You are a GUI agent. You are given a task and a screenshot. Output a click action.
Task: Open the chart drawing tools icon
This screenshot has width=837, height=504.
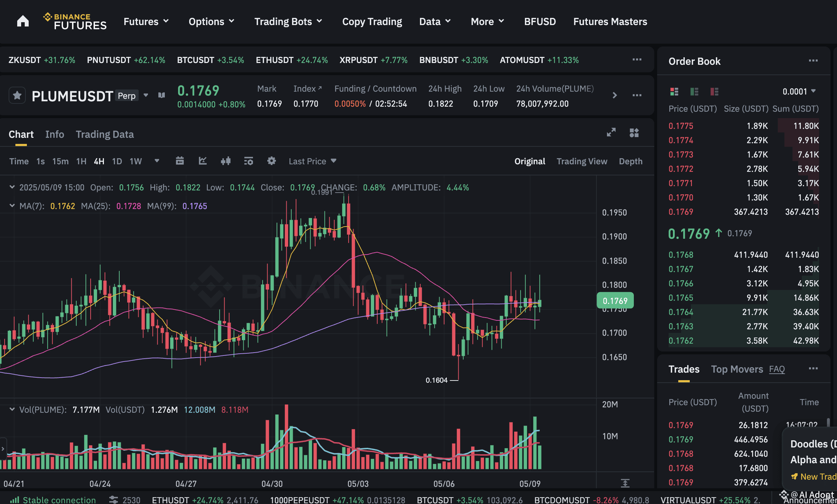[203, 161]
